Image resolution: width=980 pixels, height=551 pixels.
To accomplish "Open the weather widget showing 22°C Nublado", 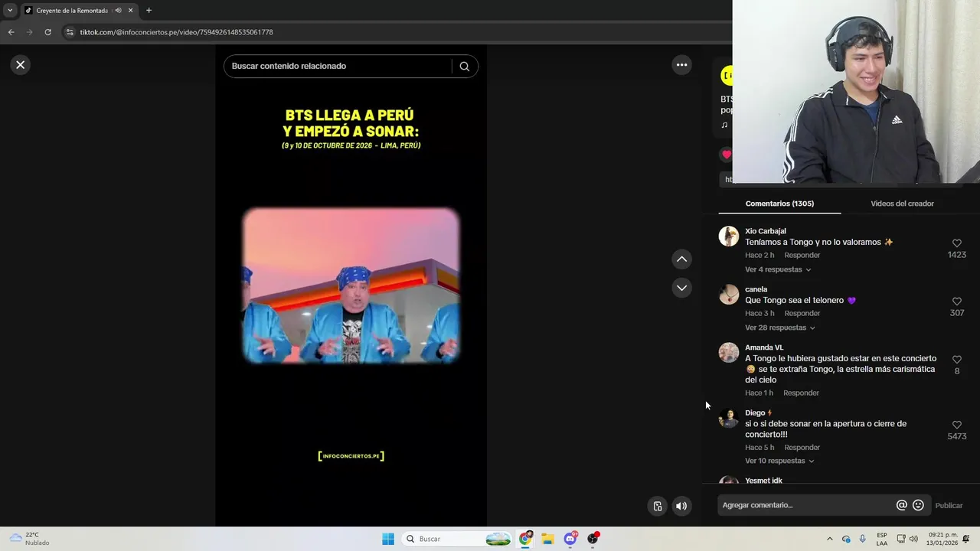I will pyautogui.click(x=29, y=539).
